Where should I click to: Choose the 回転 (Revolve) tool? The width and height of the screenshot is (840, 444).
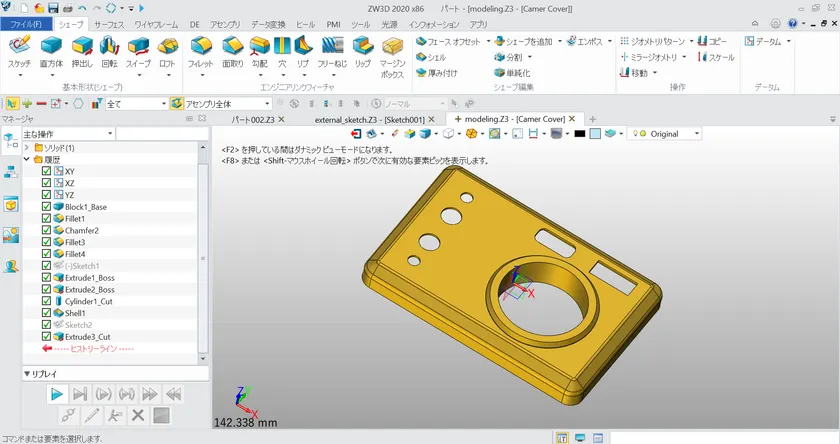click(110, 46)
